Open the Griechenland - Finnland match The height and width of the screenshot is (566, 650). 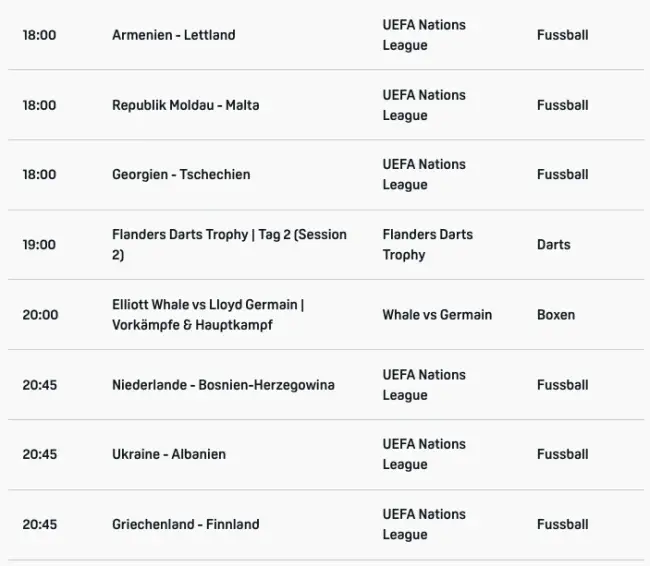click(185, 524)
